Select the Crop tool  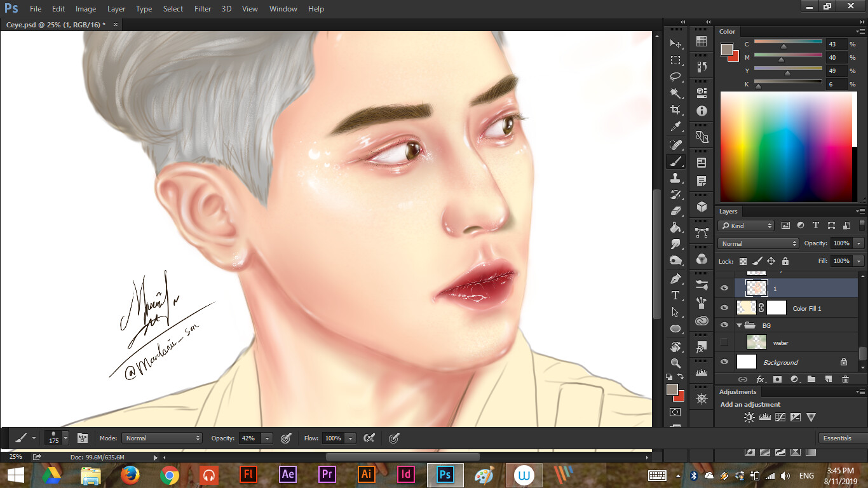click(675, 110)
